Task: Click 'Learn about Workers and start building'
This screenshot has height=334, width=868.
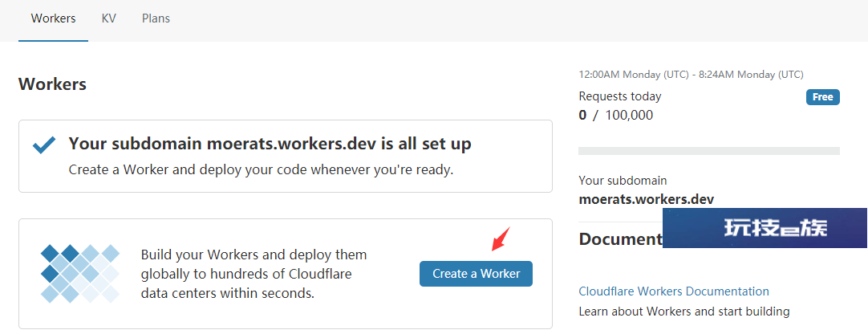Action: click(684, 312)
